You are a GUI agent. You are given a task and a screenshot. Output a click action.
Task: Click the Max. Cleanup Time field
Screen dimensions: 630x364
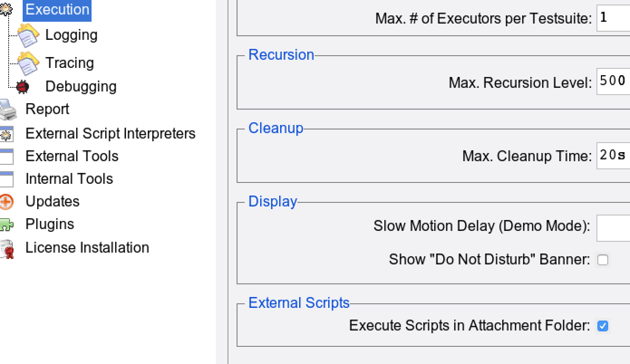[613, 156]
